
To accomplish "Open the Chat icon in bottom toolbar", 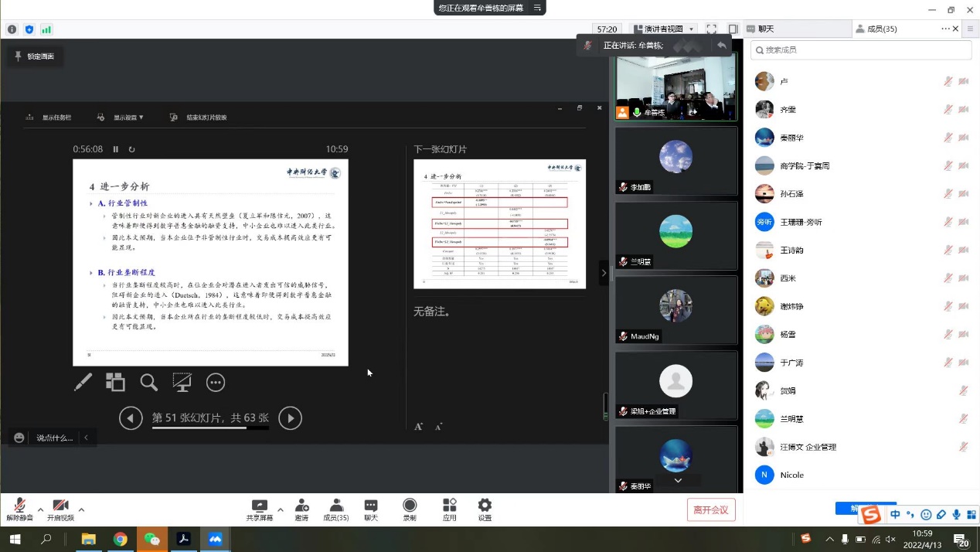I will click(371, 506).
